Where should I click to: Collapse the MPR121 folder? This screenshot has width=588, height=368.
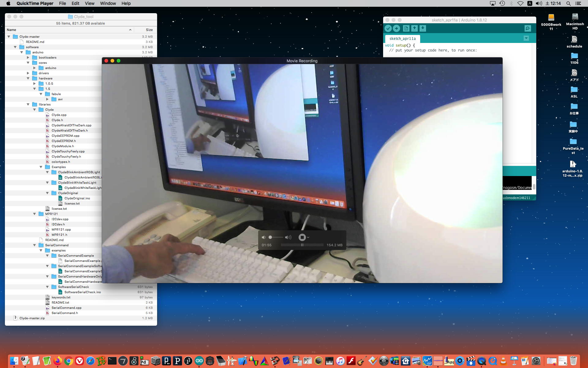(x=35, y=214)
